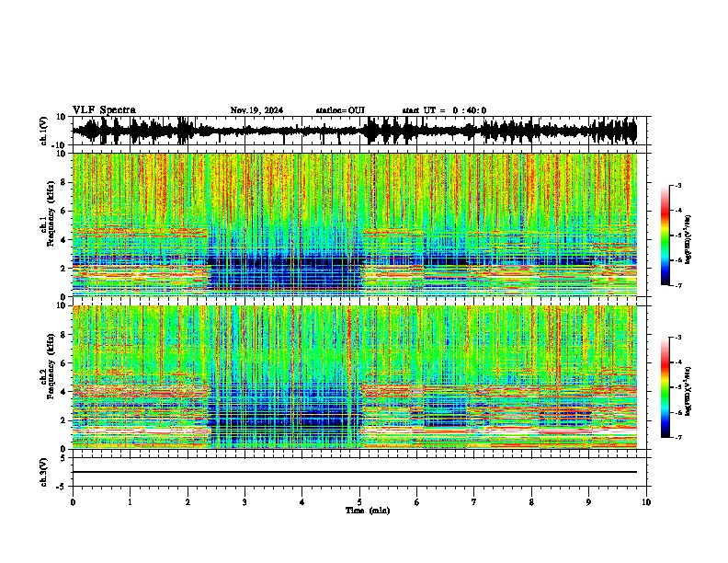
Task: Click the "start UT = 0 : 40: 0" text
Action: [444, 110]
